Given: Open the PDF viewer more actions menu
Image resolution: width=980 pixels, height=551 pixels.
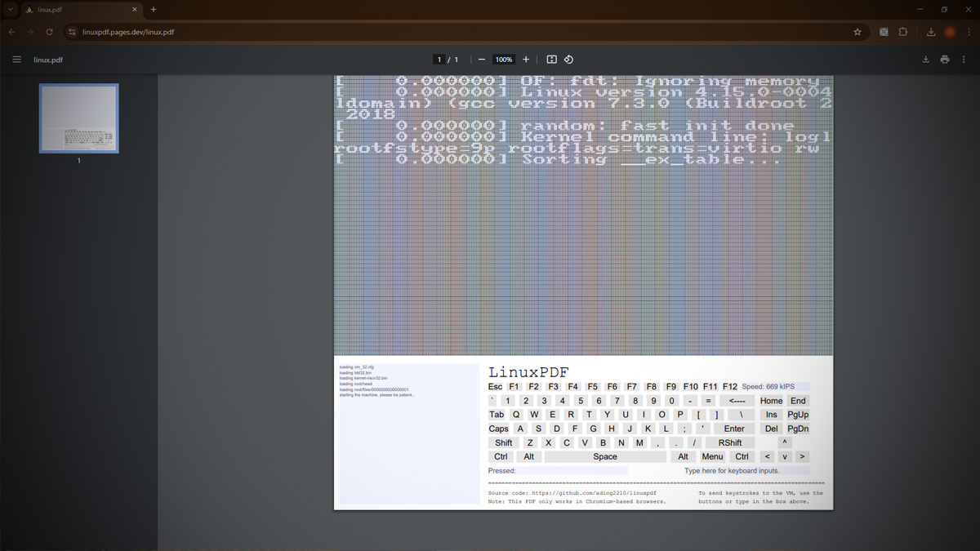Looking at the screenshot, I should point(964,60).
